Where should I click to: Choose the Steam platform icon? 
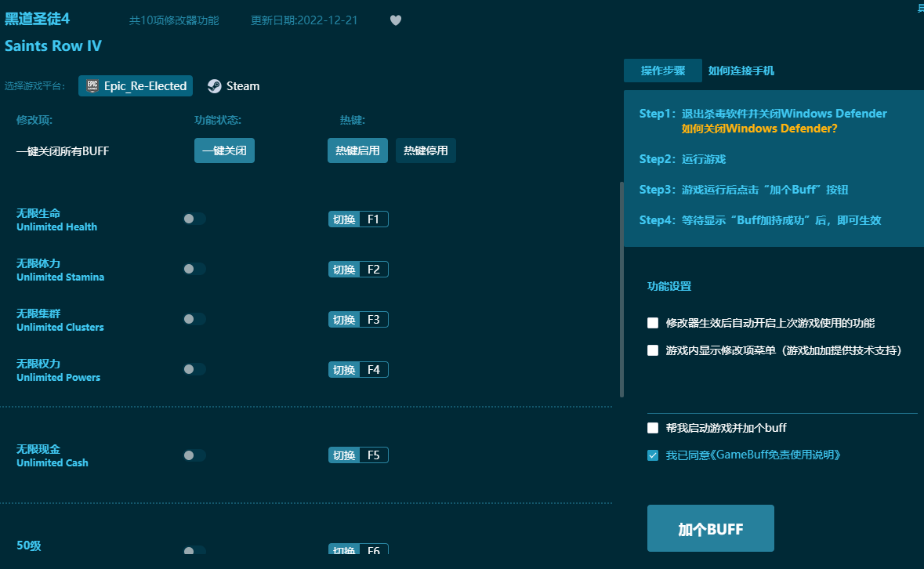[214, 86]
